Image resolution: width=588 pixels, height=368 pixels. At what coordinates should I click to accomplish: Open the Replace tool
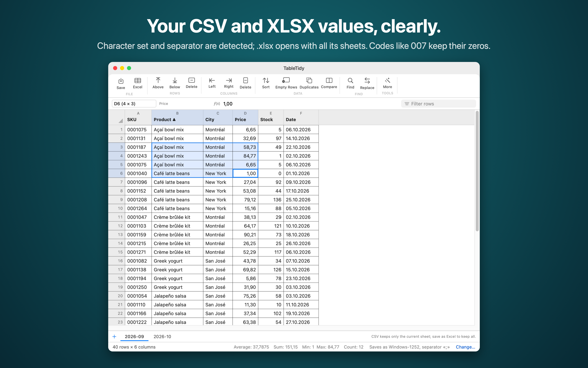[x=367, y=83]
